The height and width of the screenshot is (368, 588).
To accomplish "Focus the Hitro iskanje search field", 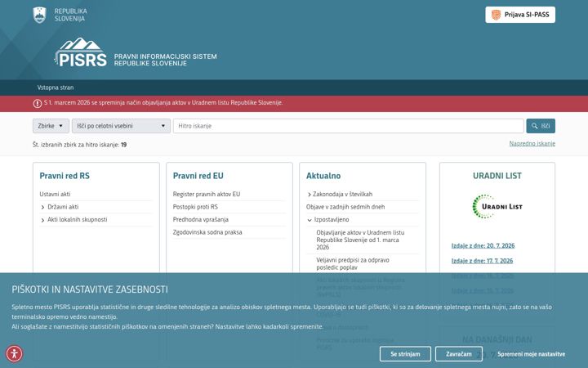I will pos(349,126).
